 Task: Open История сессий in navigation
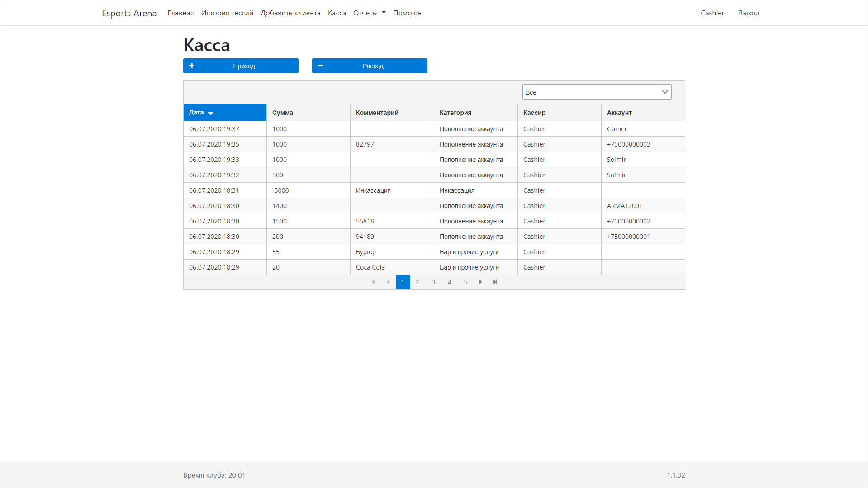(x=227, y=13)
